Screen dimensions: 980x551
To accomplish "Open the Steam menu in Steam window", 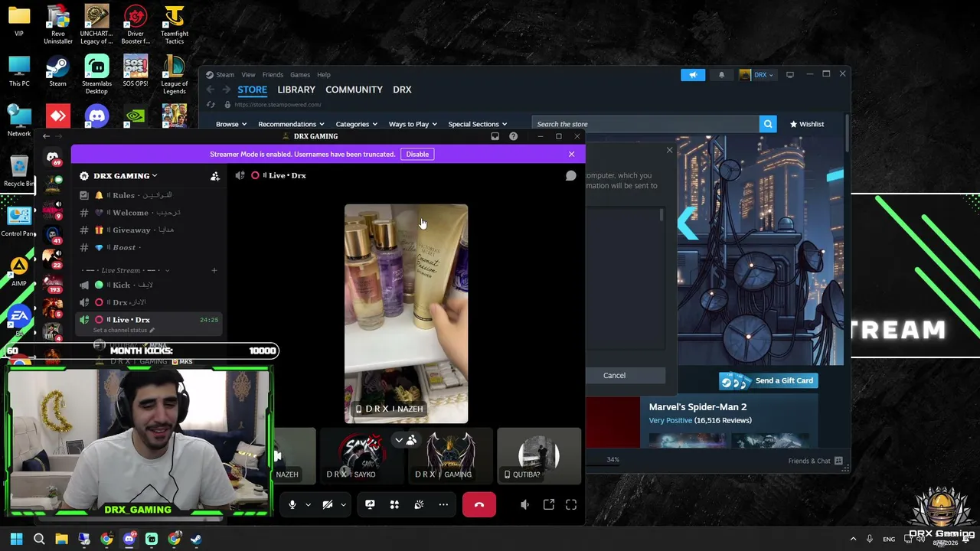I will [225, 75].
